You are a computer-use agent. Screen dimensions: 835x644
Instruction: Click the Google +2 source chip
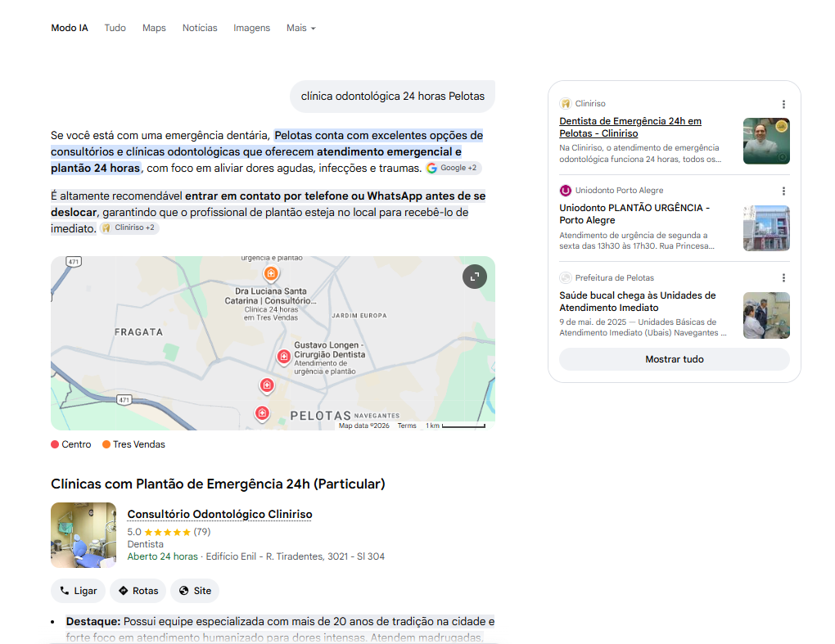click(x=454, y=168)
